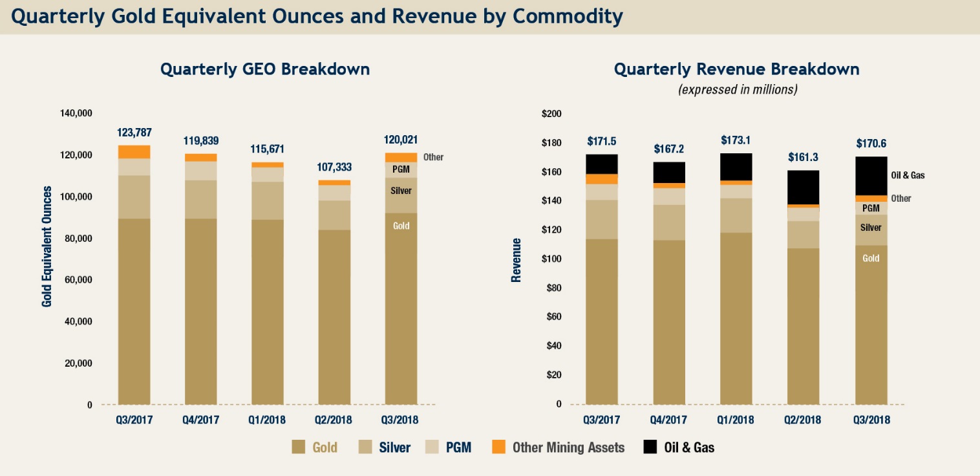
Task: Click the 80,000 tick on GEO axis
Action: click(78, 239)
